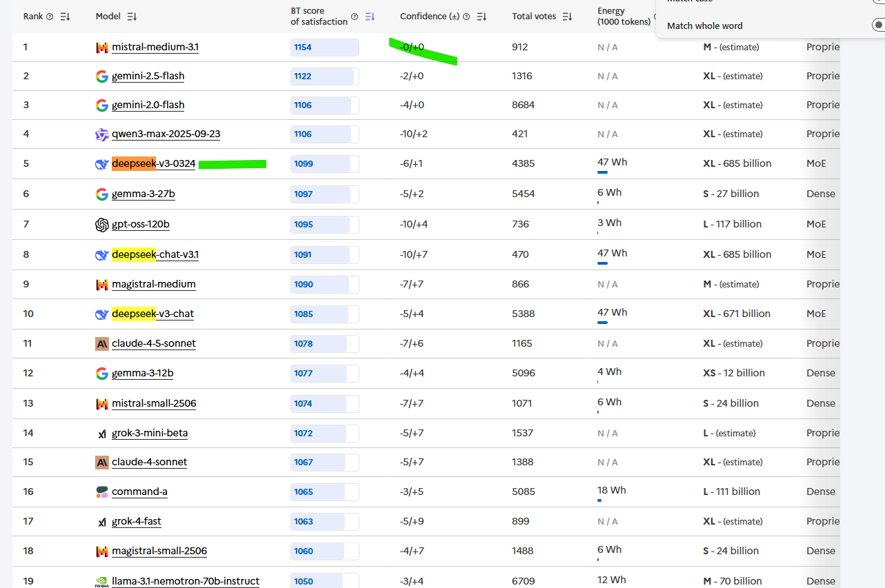This screenshot has height=588, width=885.
Task: Select the size text XL - 671 billion
Action: tap(737, 314)
